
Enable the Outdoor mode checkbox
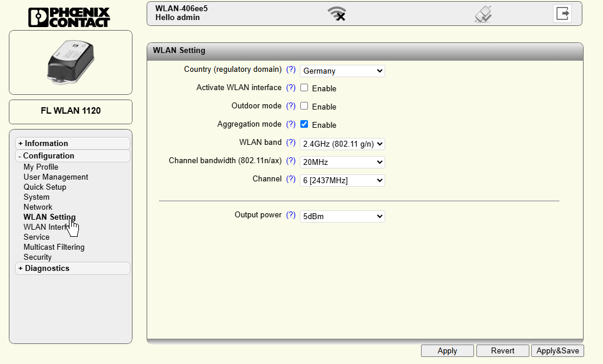[x=304, y=106]
